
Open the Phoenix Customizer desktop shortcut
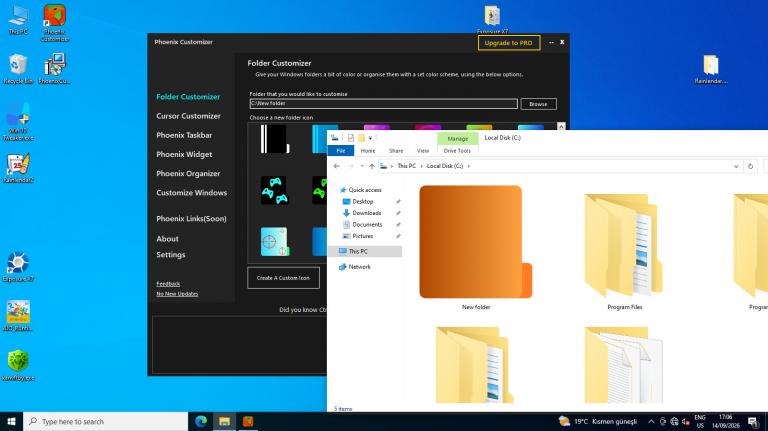[x=54, y=23]
